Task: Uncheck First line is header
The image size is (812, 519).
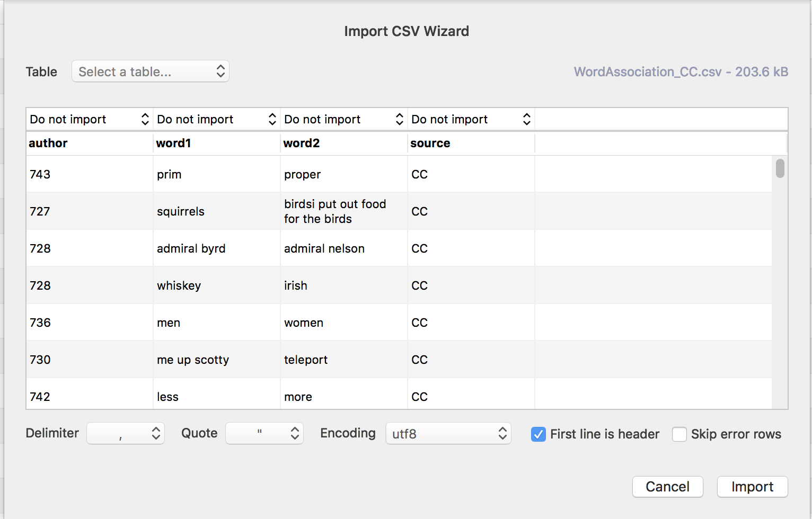Action: pyautogui.click(x=538, y=434)
